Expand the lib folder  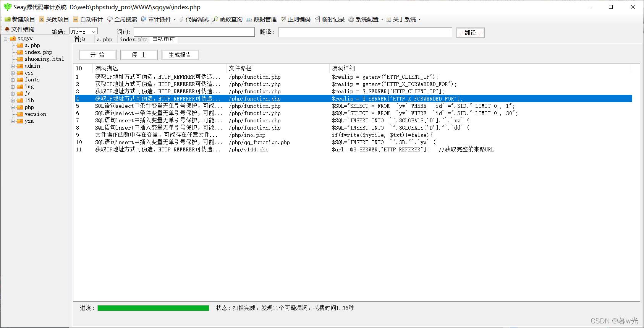13,101
